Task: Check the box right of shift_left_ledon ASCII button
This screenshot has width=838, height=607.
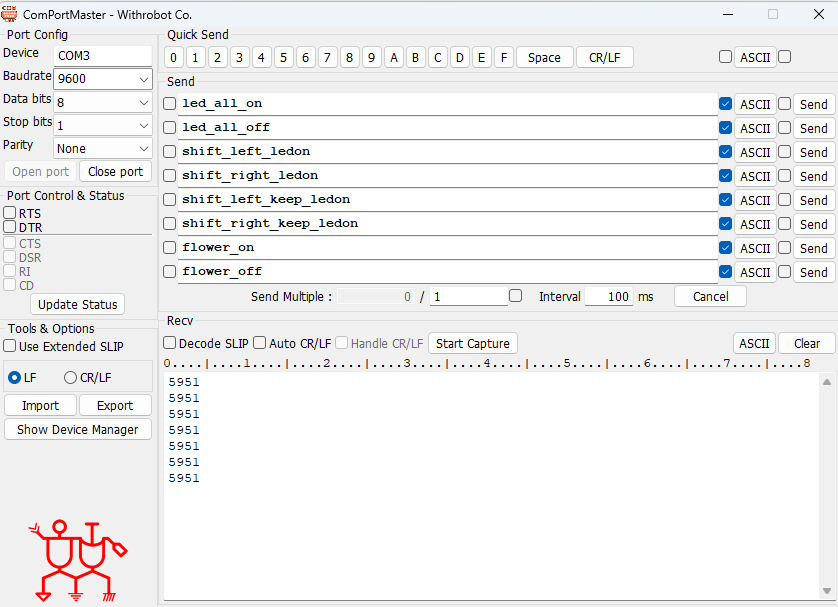Action: (785, 152)
